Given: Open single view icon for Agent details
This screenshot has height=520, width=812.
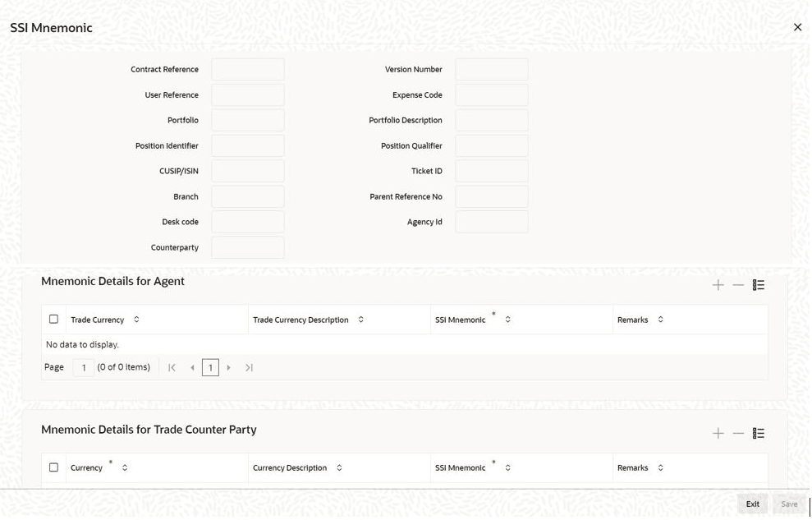Looking at the screenshot, I should pos(758,285).
